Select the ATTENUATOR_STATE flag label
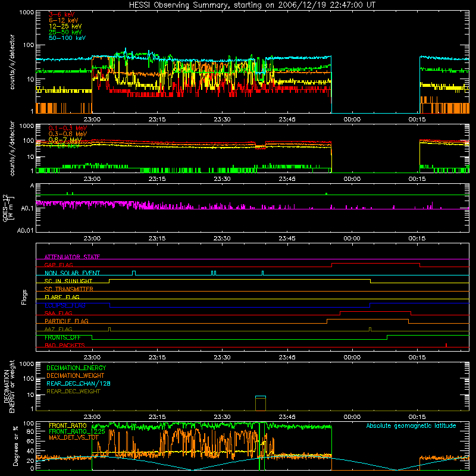The width and height of the screenshot is (476, 476). coord(72,257)
